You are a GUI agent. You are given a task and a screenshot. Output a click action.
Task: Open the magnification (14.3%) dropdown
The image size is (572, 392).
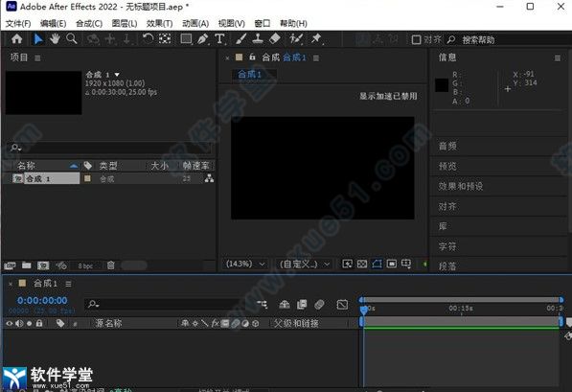(x=245, y=264)
